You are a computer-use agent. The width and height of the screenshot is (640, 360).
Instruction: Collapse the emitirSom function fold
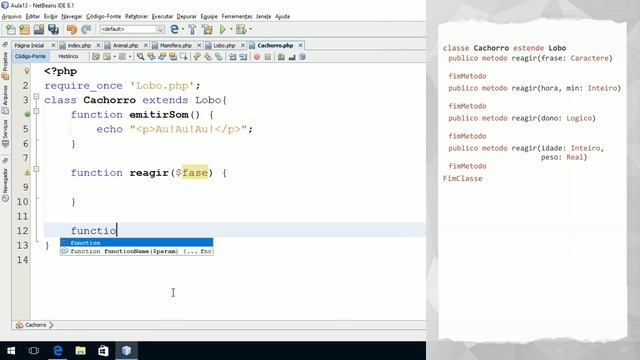click(x=36, y=111)
